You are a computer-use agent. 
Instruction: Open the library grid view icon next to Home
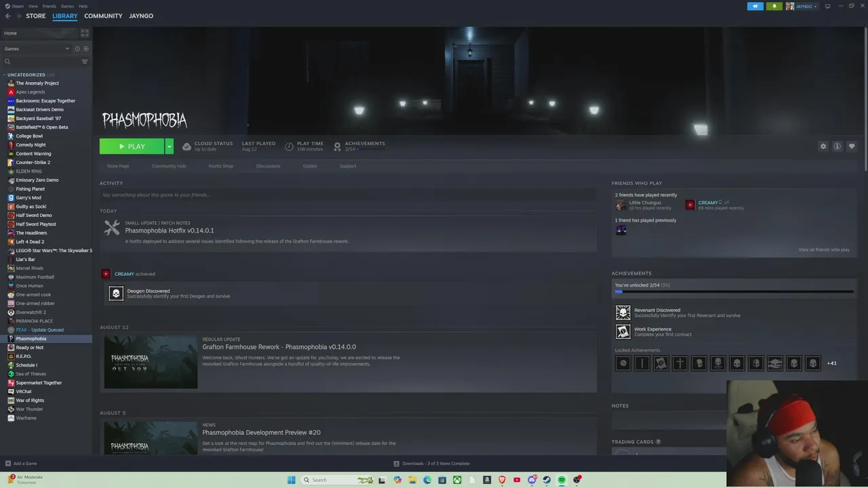pos(85,33)
